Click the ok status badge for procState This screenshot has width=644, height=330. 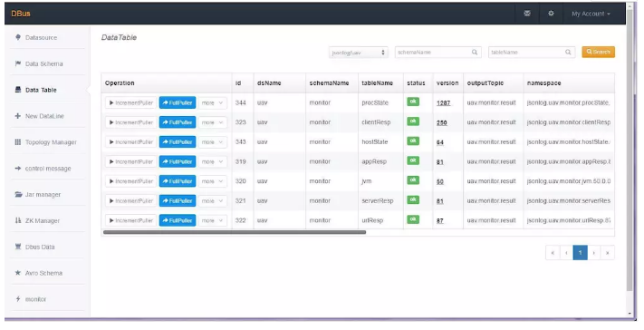tap(413, 102)
